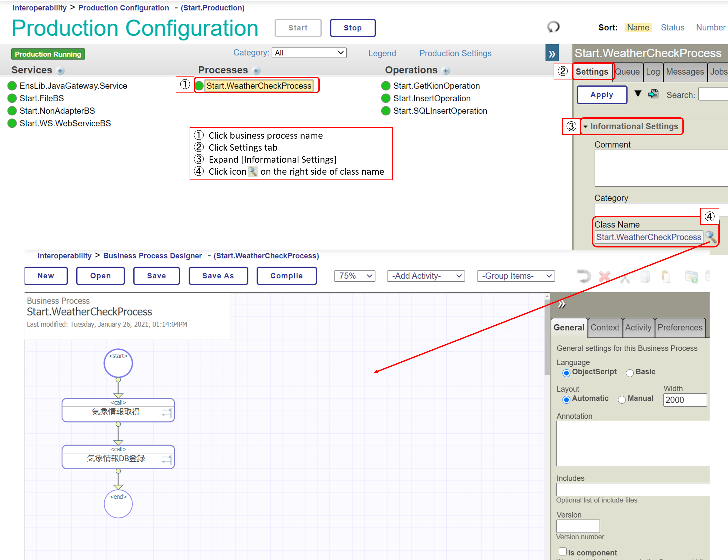Open the Preferences tab in the designer
The height and width of the screenshot is (560, 728).
(680, 327)
